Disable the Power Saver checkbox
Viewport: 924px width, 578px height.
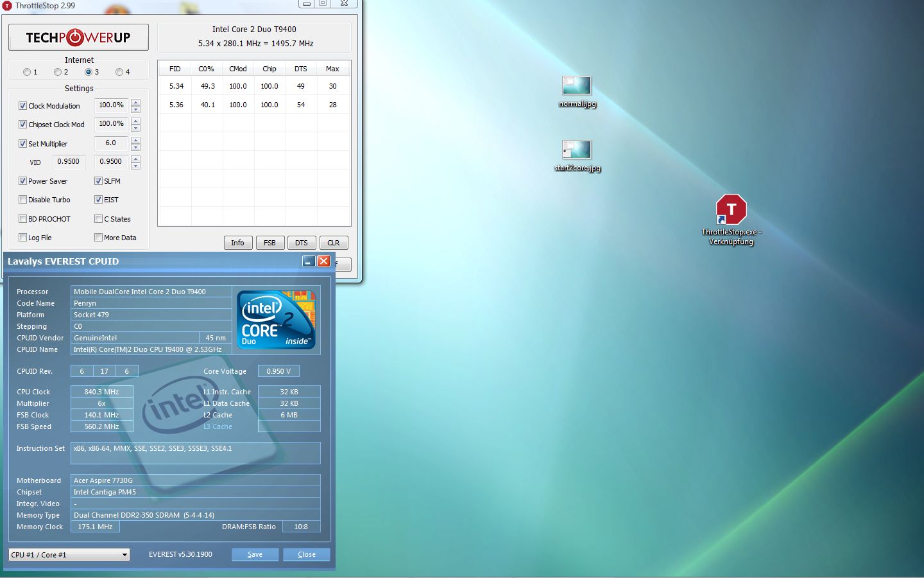(23, 181)
